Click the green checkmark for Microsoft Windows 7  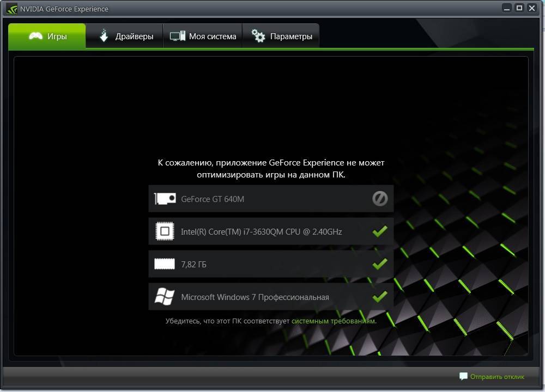[x=380, y=296]
